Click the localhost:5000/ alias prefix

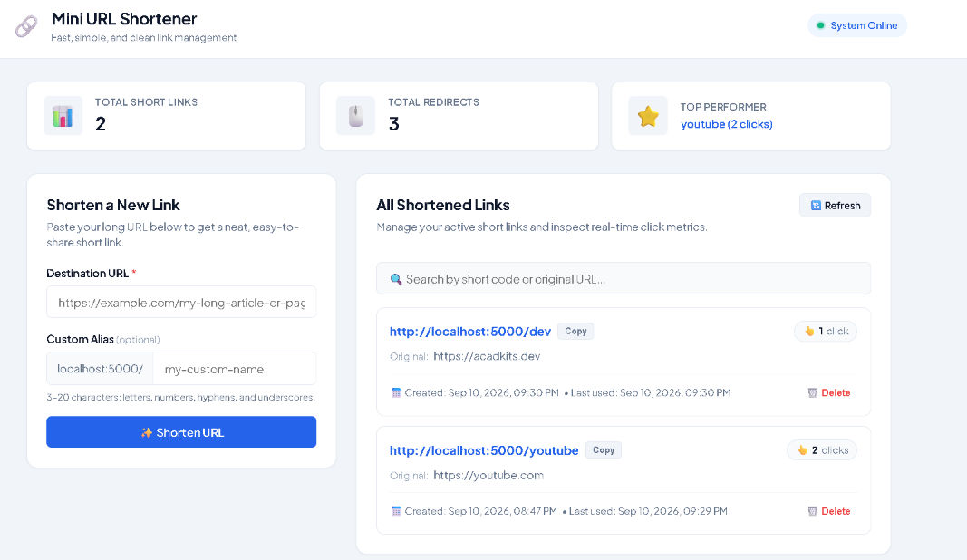(x=100, y=369)
